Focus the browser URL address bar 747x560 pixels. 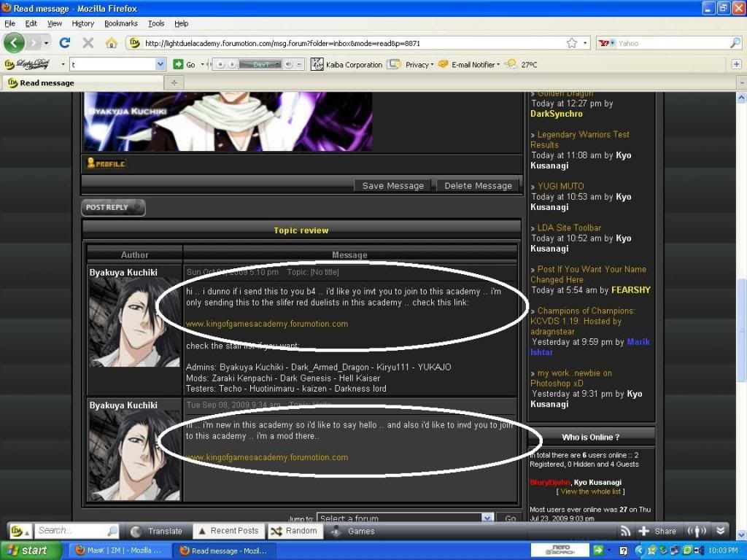[352, 43]
